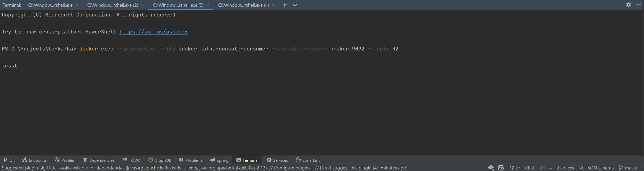Open the master git branch widget
644x171 pixels.
[x=629, y=168]
